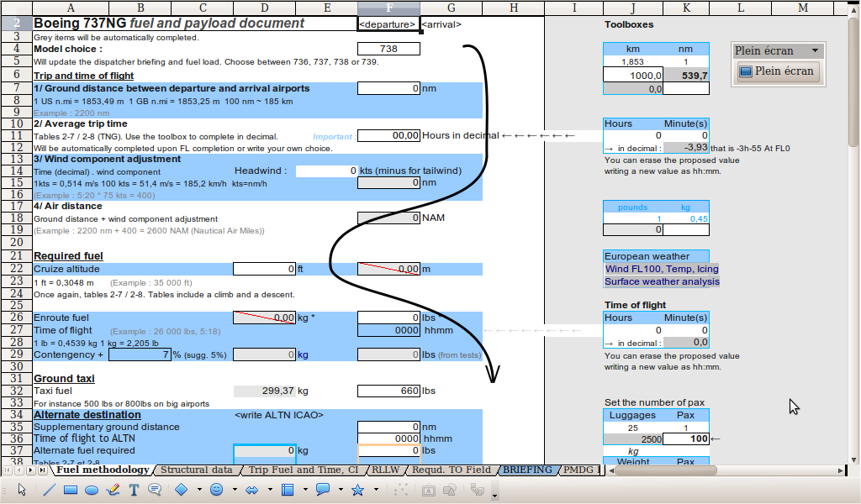Click the vertical scrollbar down arrow

point(853,459)
